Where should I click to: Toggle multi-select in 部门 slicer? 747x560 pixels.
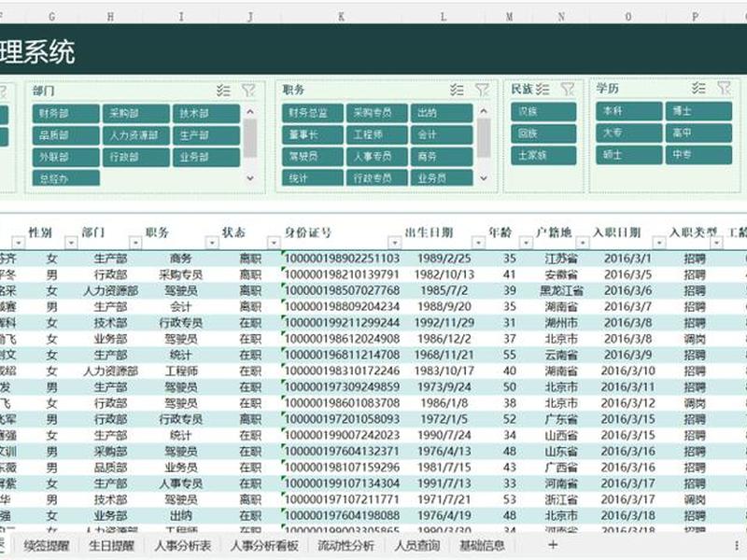click(x=223, y=90)
